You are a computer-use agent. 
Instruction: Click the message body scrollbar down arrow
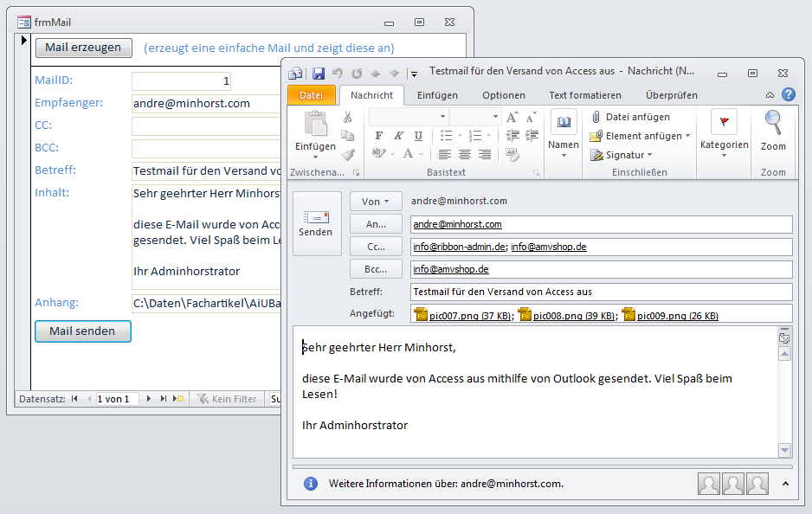(785, 450)
